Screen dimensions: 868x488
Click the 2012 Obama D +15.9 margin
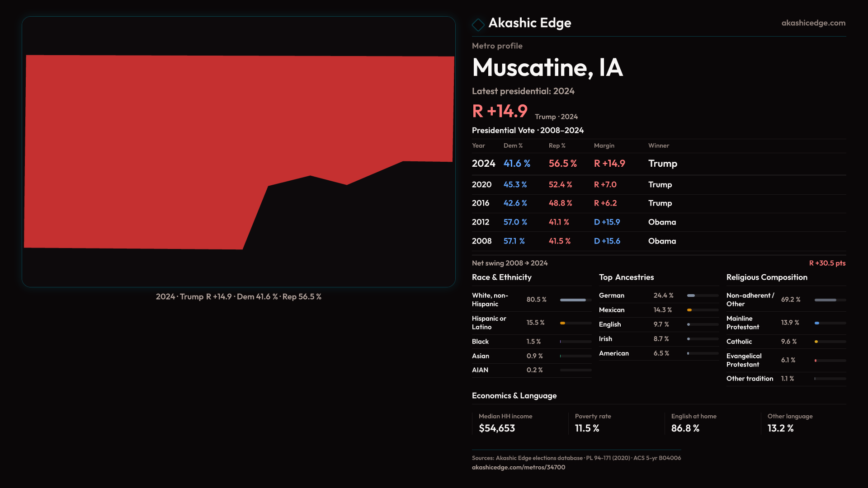pos(607,222)
